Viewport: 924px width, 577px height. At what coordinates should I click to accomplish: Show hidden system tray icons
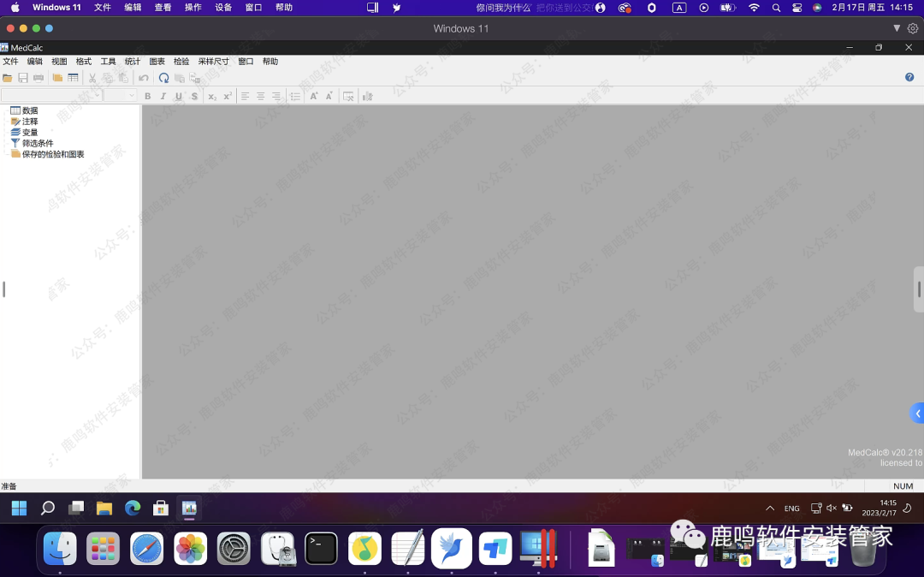tap(770, 508)
